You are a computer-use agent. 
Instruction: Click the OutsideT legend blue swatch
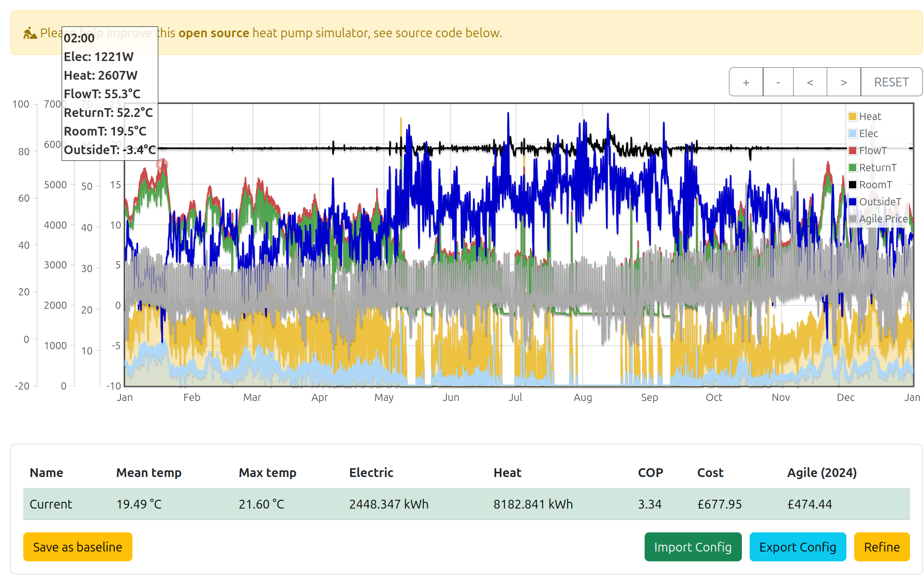[853, 202]
